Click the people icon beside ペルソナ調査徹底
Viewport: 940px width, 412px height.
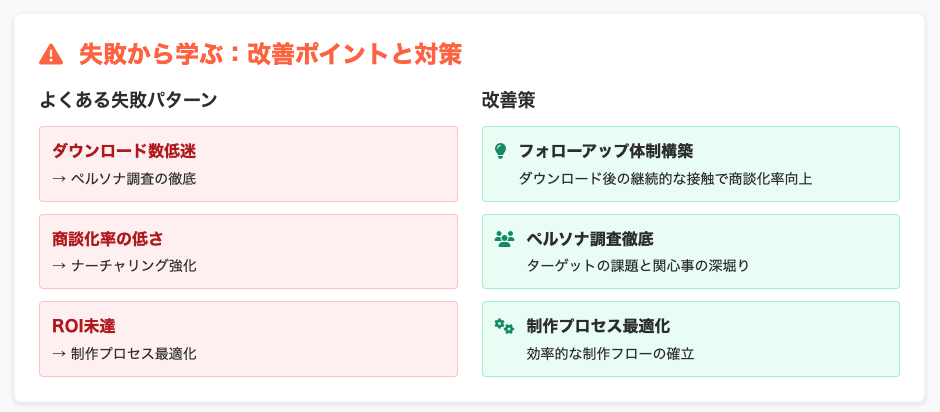coord(504,239)
